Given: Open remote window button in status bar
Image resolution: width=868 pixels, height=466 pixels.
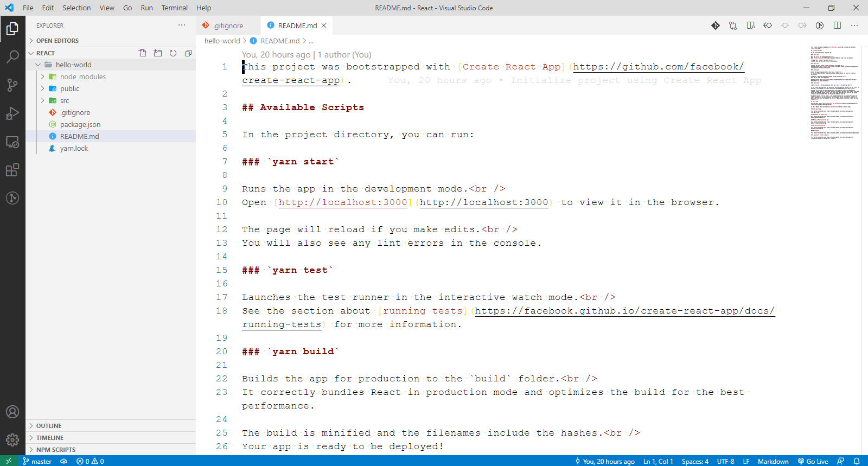Looking at the screenshot, I should point(9,461).
